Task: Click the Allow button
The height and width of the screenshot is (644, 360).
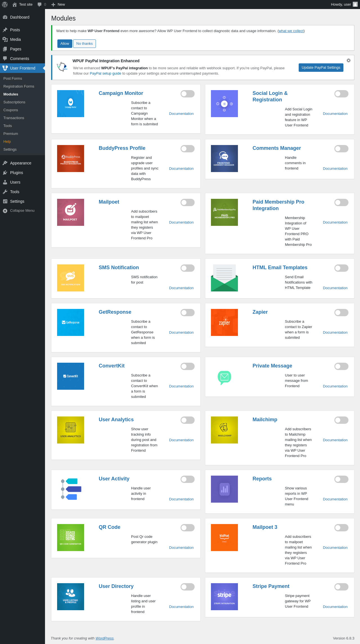Action: [65, 44]
